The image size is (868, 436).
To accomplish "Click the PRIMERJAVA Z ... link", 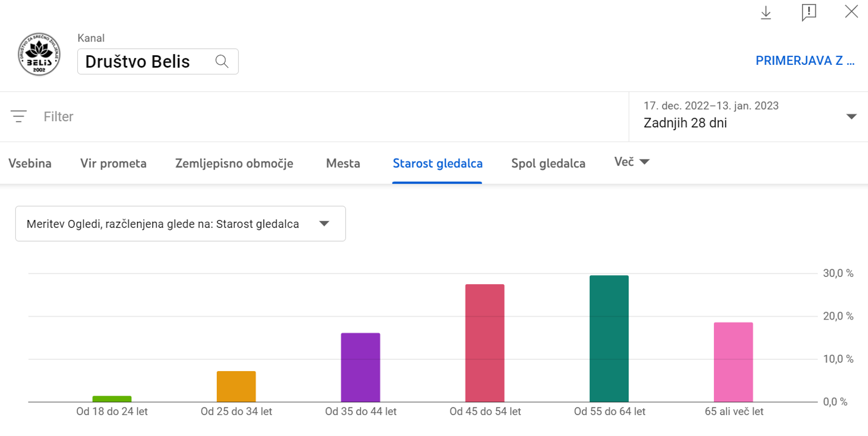I will (805, 61).
